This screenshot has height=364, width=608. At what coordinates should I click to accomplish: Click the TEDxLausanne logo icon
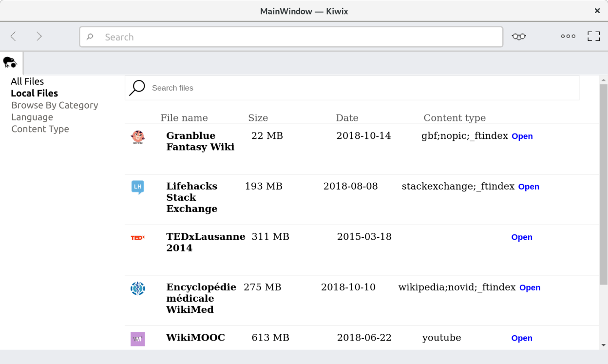(x=138, y=238)
